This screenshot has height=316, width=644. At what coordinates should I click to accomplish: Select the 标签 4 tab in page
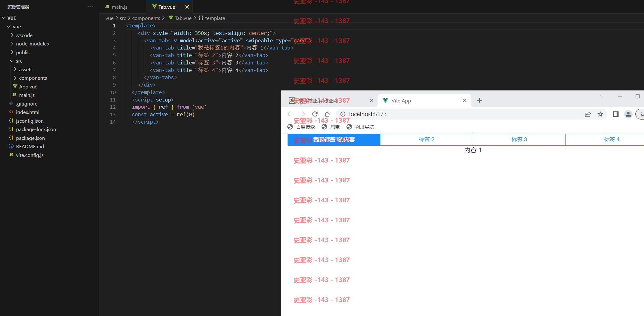click(x=612, y=139)
